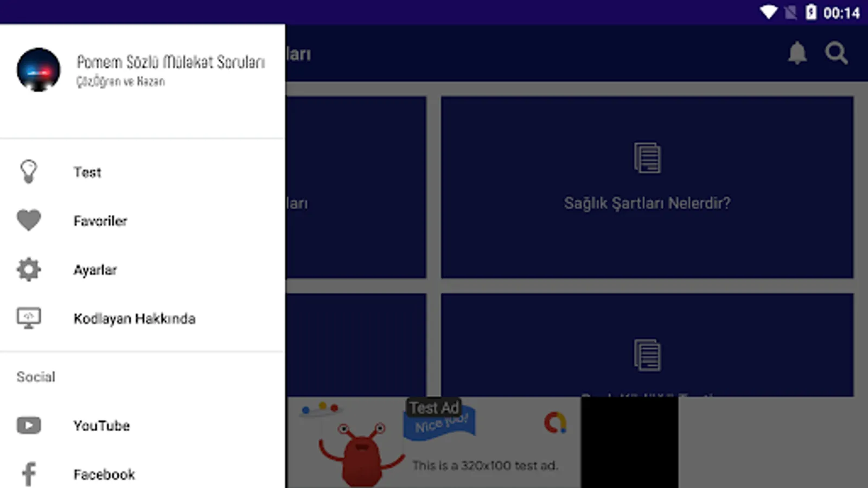Click the document icon on Sağlık Şartları card

[x=647, y=158]
